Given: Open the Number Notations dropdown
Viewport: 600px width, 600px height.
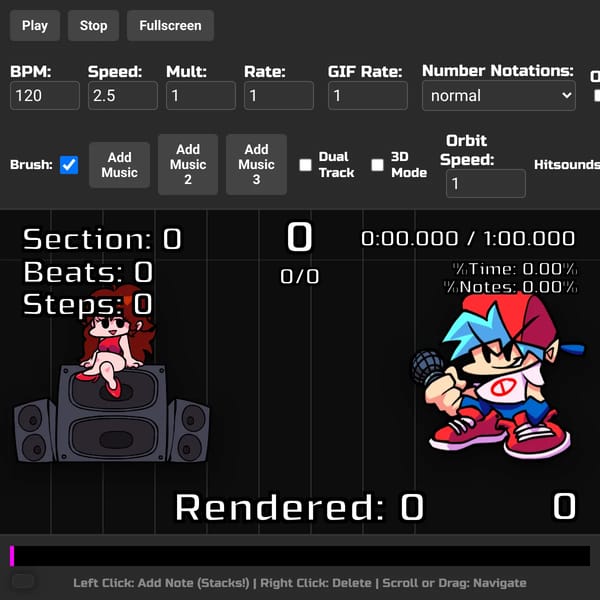Looking at the screenshot, I should click(x=499, y=96).
